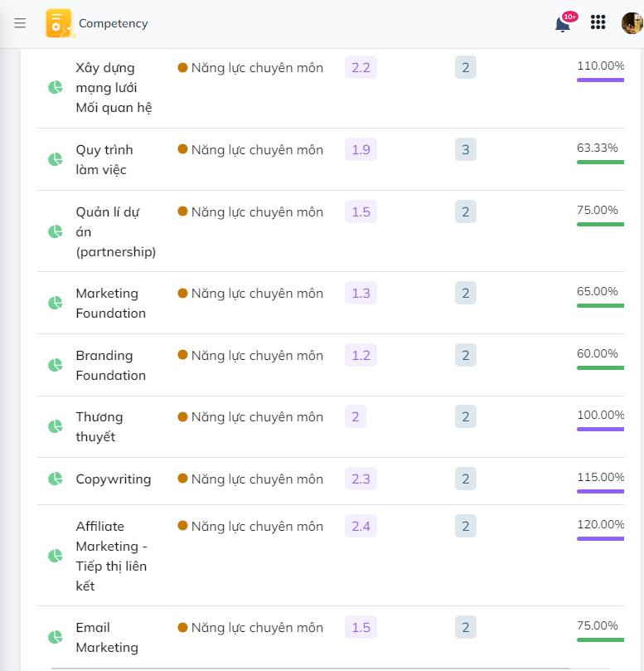This screenshot has width=644, height=671.
Task: Open the notifications bell
Action: (563, 23)
